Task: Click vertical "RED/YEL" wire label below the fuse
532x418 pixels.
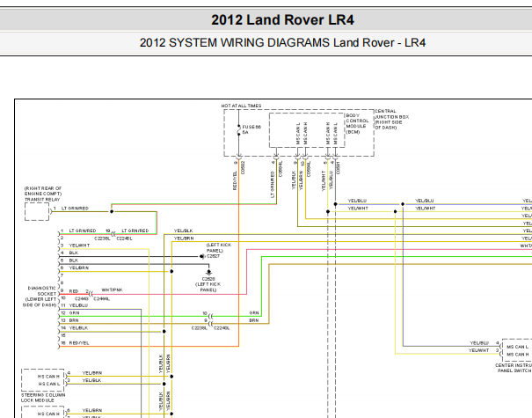Action: [x=235, y=180]
